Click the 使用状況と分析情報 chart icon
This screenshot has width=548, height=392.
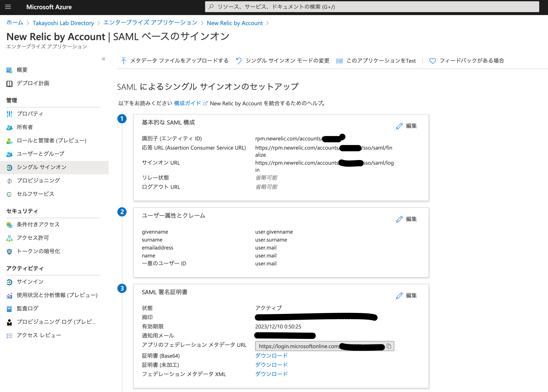(9, 295)
